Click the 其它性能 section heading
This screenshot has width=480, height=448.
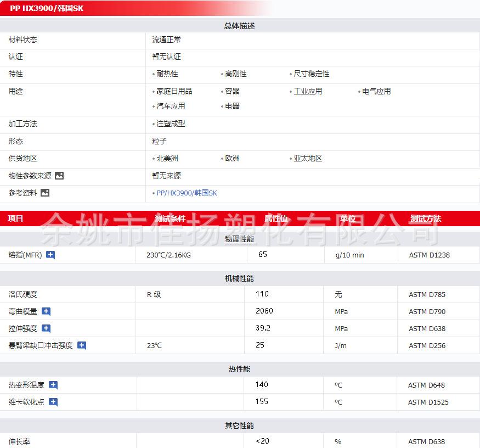coord(239,425)
